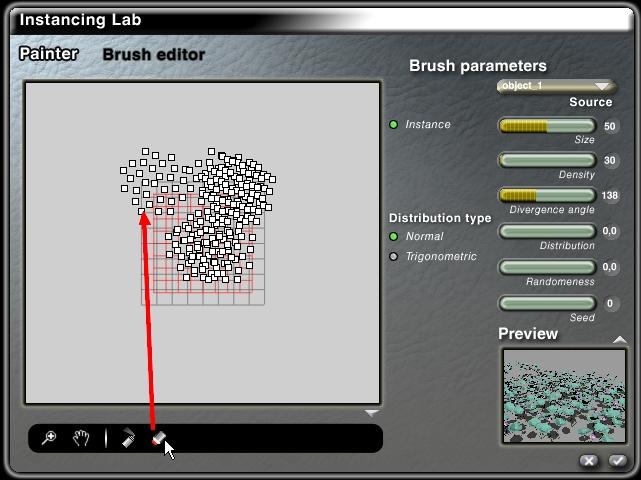Click the Seed slider

pyautogui.click(x=547, y=303)
